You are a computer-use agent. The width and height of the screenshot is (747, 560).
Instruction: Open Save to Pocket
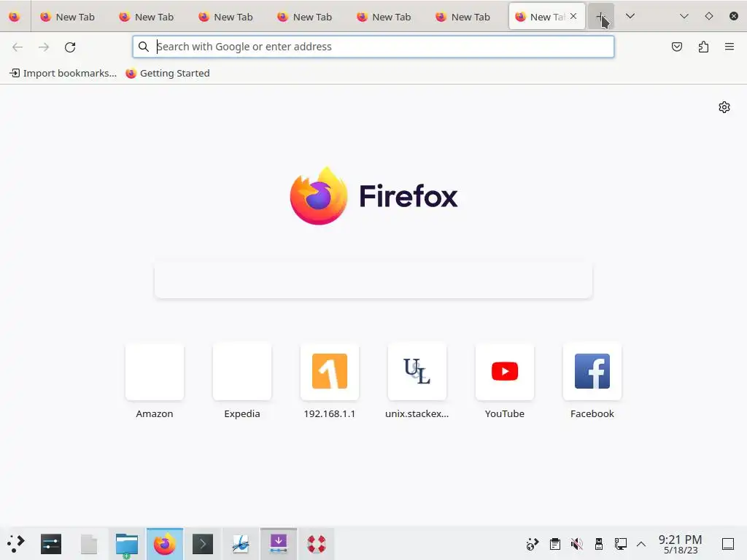677,47
